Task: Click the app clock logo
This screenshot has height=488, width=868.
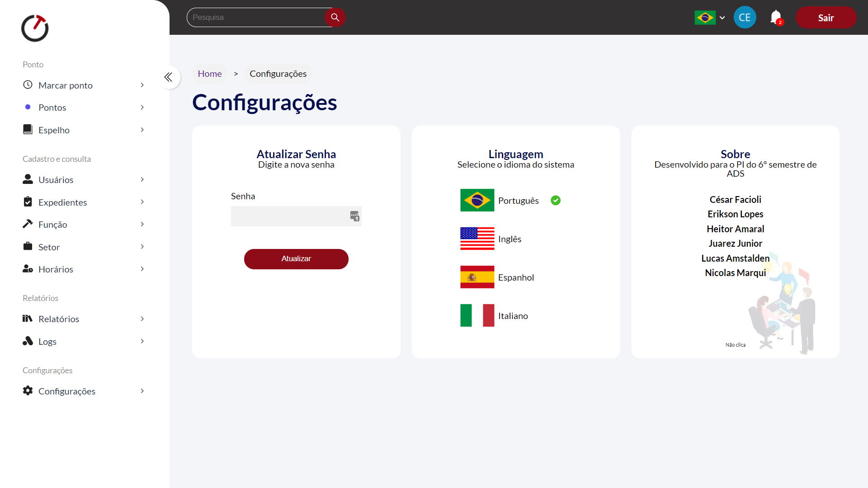Action: pyautogui.click(x=35, y=28)
